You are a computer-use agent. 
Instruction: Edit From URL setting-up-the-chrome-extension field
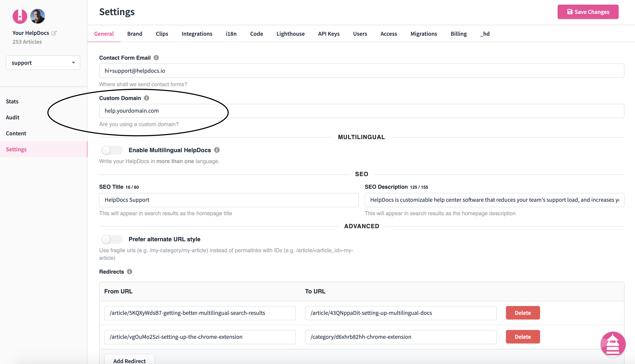tap(200, 337)
